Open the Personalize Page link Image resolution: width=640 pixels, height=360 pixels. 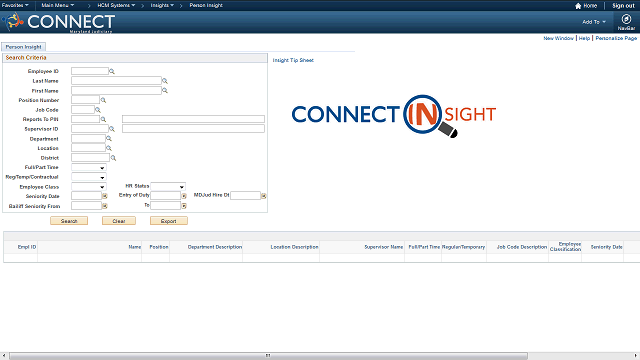tap(616, 38)
